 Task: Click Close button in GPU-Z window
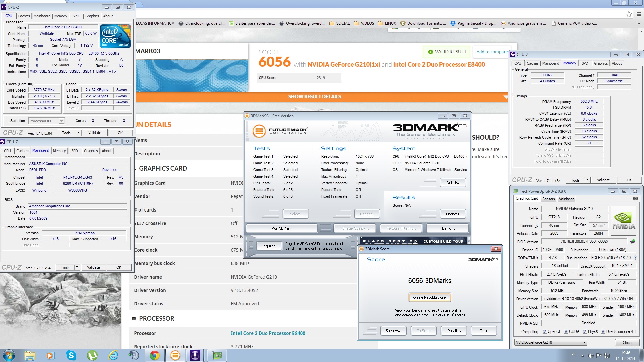click(x=627, y=343)
